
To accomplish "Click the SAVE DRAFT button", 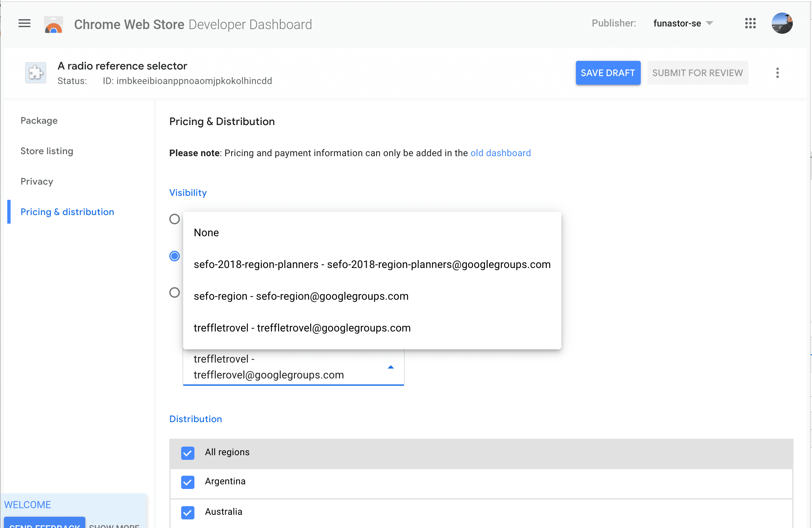I will 608,72.
